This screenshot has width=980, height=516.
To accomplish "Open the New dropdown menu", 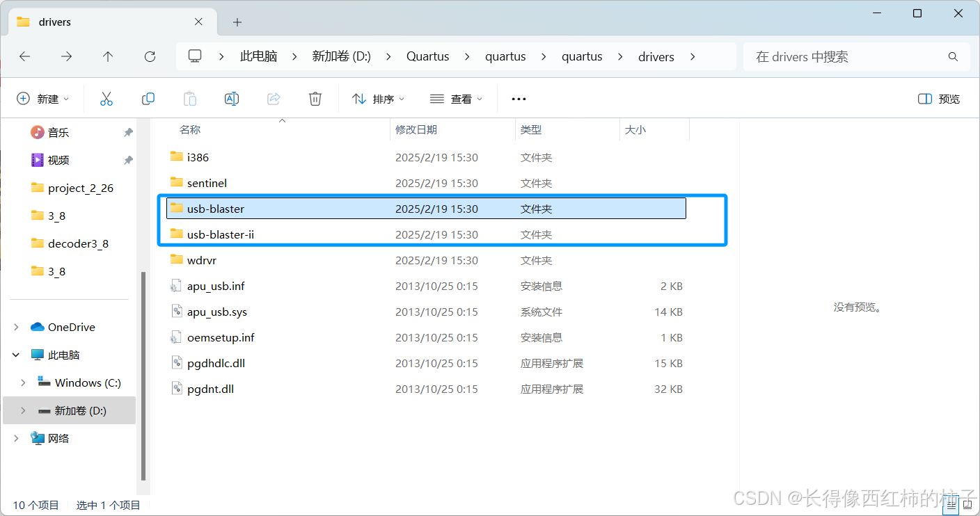I will pyautogui.click(x=43, y=99).
